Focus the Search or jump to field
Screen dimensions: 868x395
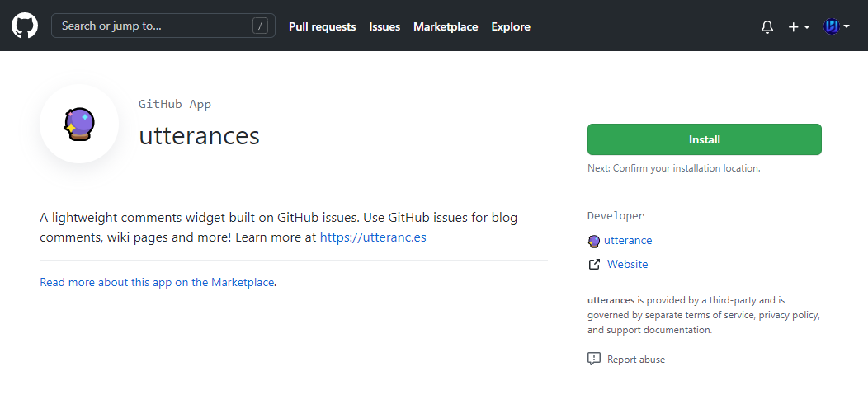click(153, 26)
